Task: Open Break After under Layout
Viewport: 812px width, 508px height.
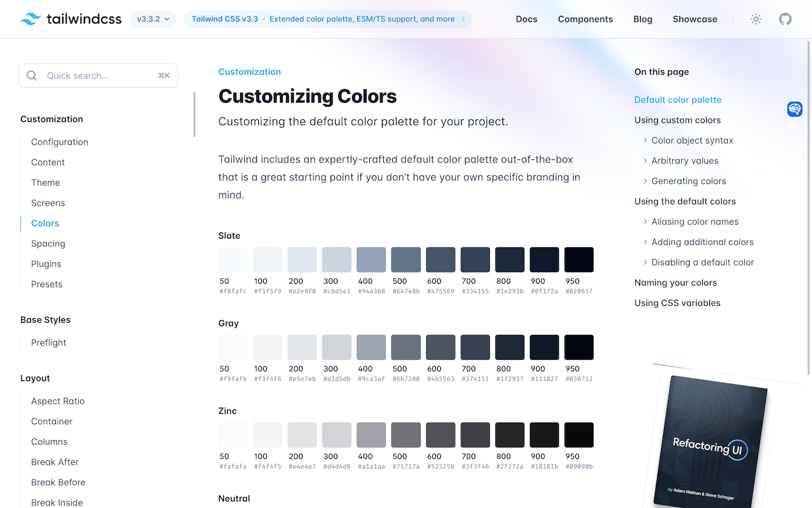Action: point(55,462)
